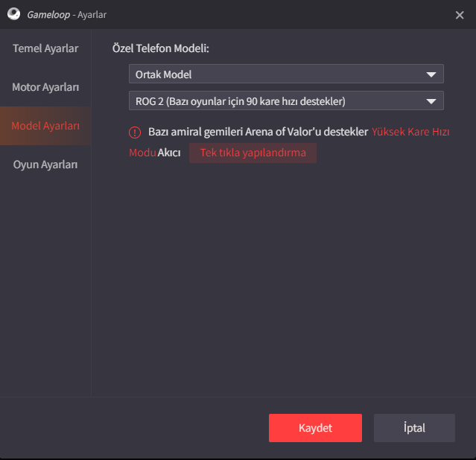Click the arrow icon on ROG 2 selector
The image size is (476, 460).
[431, 101]
